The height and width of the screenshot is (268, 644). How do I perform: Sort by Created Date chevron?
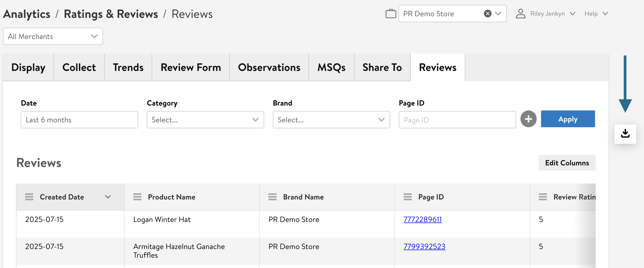(x=108, y=197)
